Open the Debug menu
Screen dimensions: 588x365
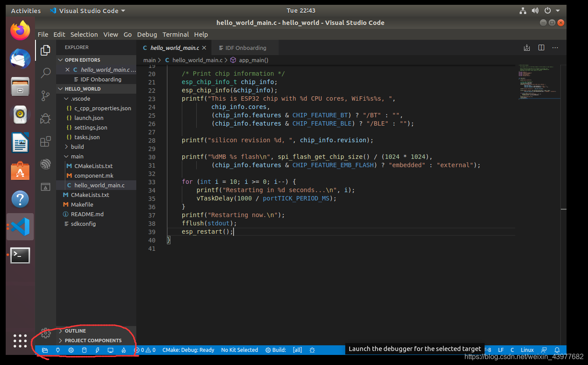(147, 35)
